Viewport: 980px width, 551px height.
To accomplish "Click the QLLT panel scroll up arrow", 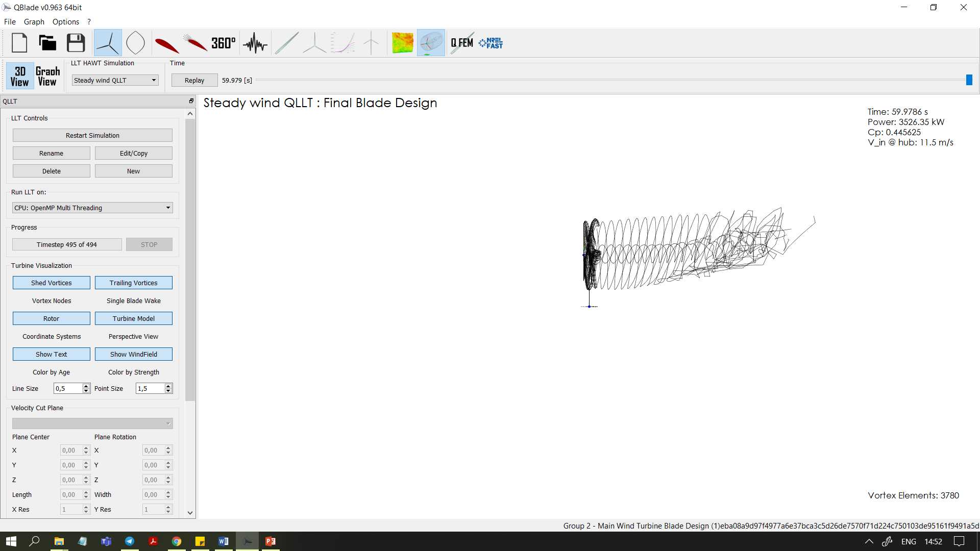I will (x=190, y=114).
